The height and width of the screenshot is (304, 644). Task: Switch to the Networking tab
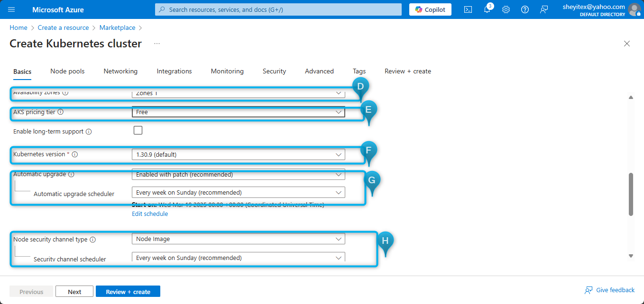pyautogui.click(x=120, y=71)
